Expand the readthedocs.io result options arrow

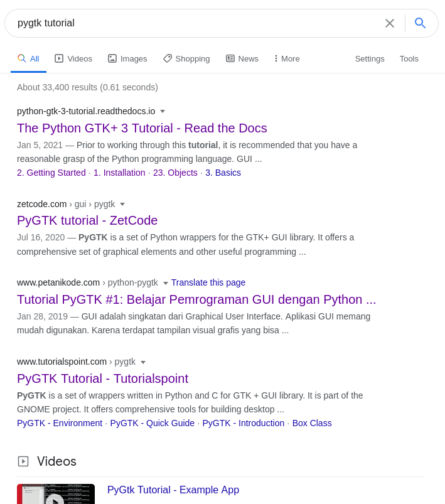click(x=163, y=111)
